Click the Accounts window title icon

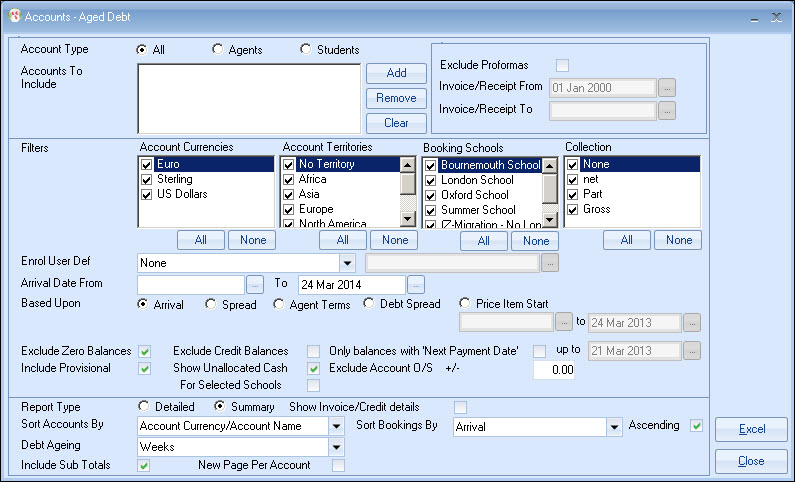point(14,17)
